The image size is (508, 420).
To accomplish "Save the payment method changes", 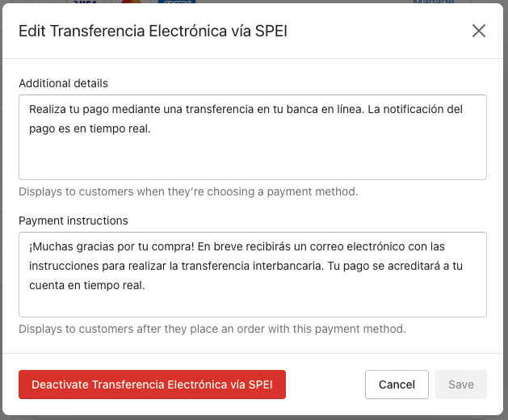I will pyautogui.click(x=461, y=384).
